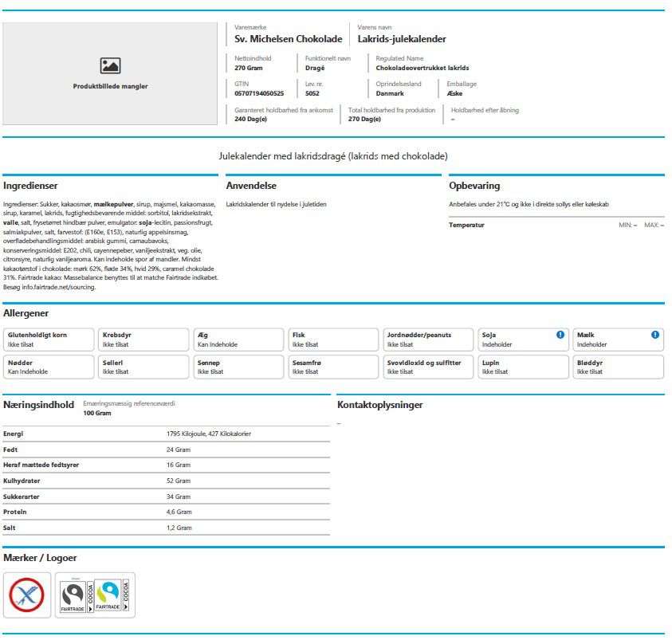Select the Fairtrade Cocoa logo badge
This screenshot has width=672, height=640.
point(95,595)
